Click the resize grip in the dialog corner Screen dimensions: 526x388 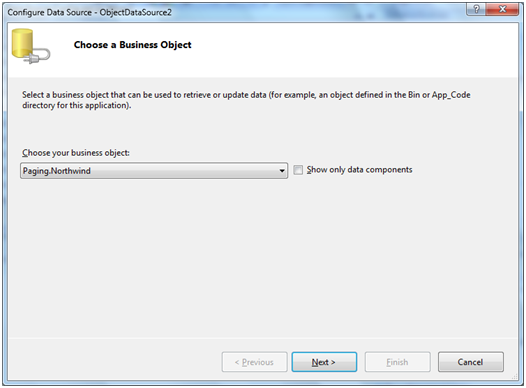(x=515, y=377)
